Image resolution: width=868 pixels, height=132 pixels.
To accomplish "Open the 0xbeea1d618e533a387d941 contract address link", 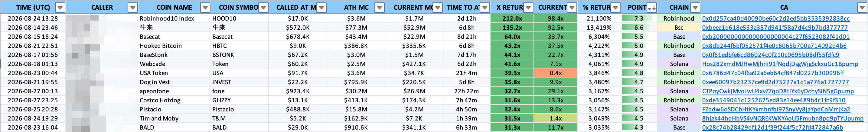I will tap(775, 28).
